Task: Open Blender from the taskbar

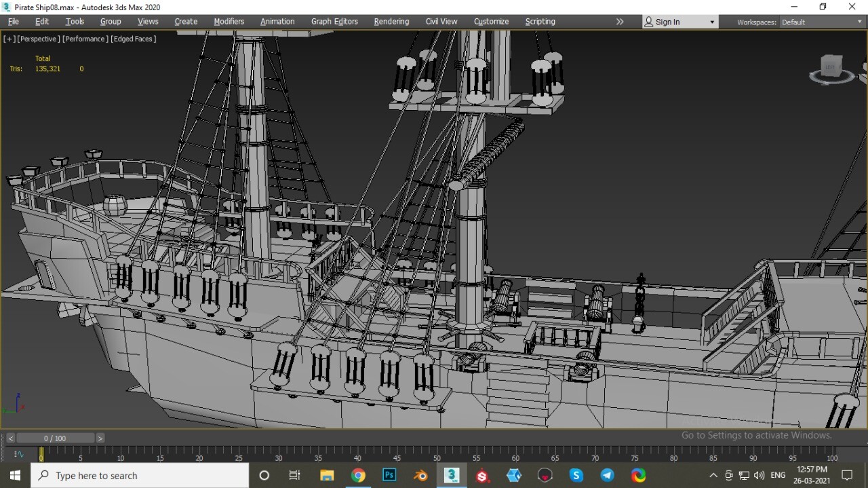Action: (420, 476)
